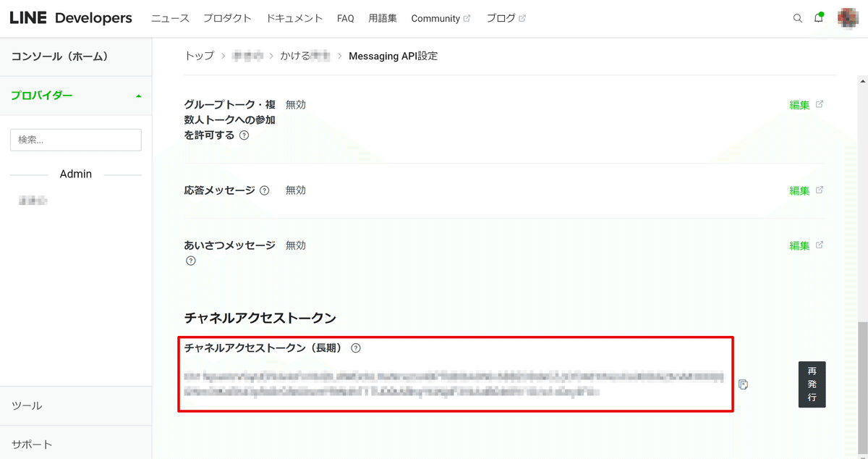Show help for チャネルアクセストークン（長期）
This screenshot has height=459, width=868.
356,348
